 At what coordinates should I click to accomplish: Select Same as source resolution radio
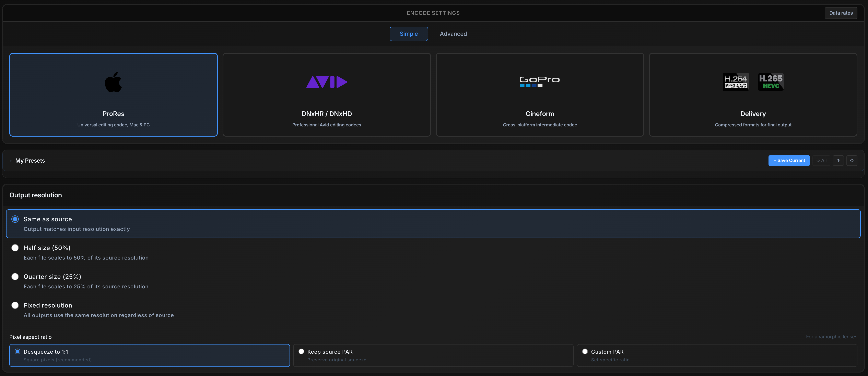click(x=15, y=219)
